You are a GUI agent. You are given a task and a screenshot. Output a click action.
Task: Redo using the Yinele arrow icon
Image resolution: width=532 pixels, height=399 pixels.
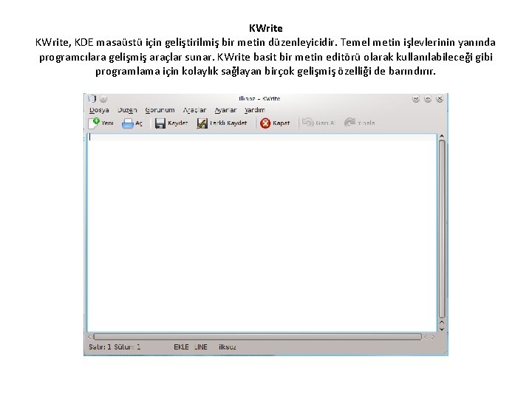click(x=349, y=122)
